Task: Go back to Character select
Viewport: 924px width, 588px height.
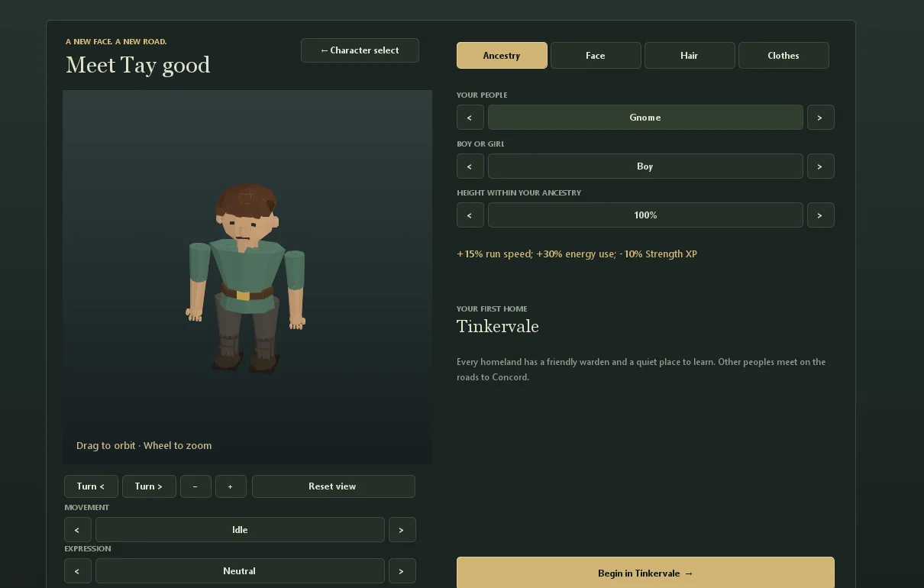Action: click(x=360, y=50)
